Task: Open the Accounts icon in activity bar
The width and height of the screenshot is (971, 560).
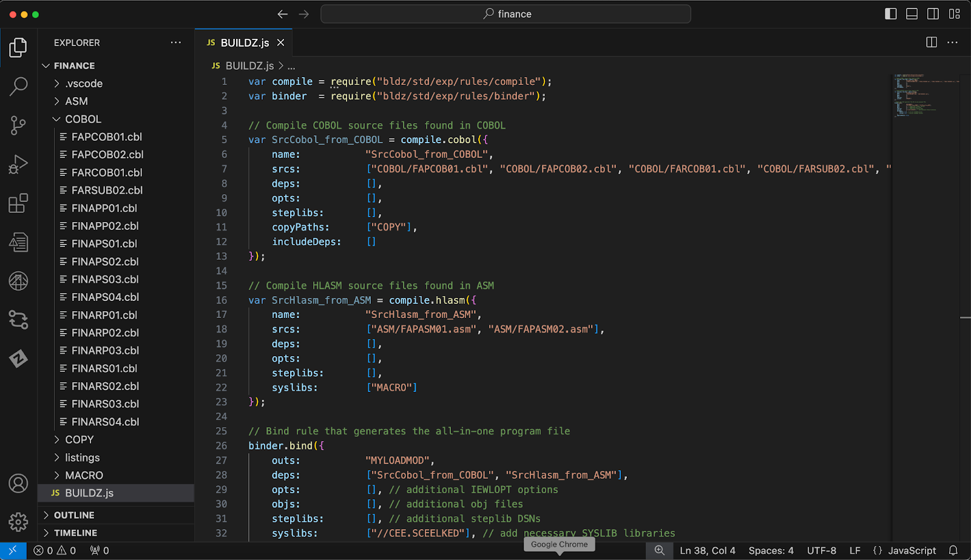Action: click(x=18, y=484)
